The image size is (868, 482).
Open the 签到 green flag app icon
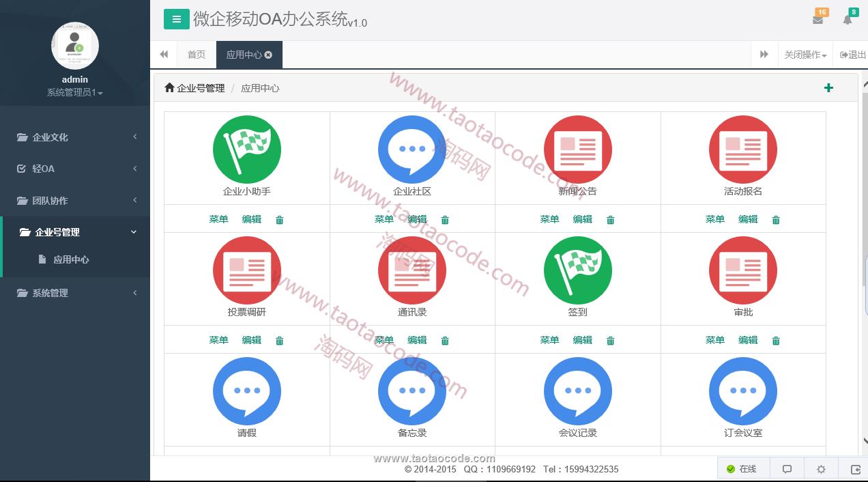(x=577, y=270)
